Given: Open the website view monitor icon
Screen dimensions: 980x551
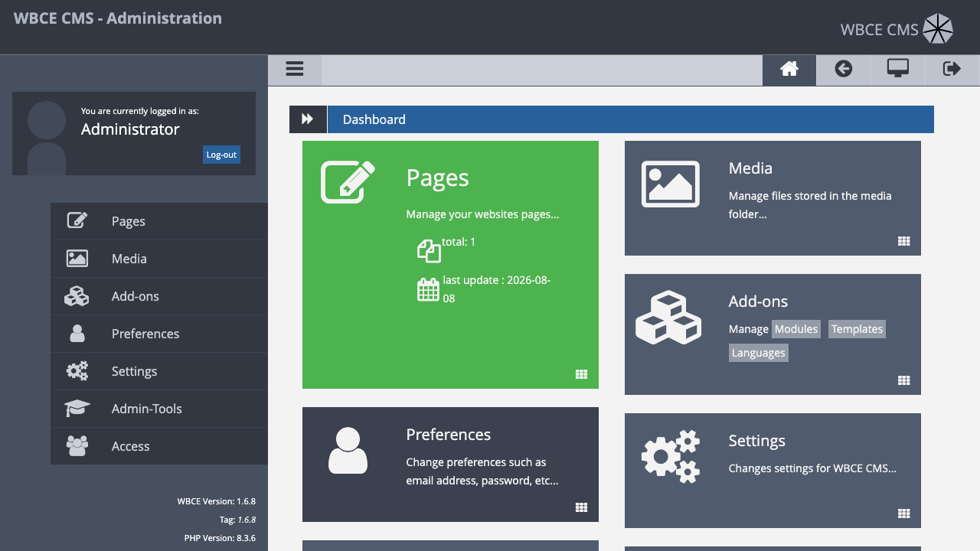Looking at the screenshot, I should point(898,68).
